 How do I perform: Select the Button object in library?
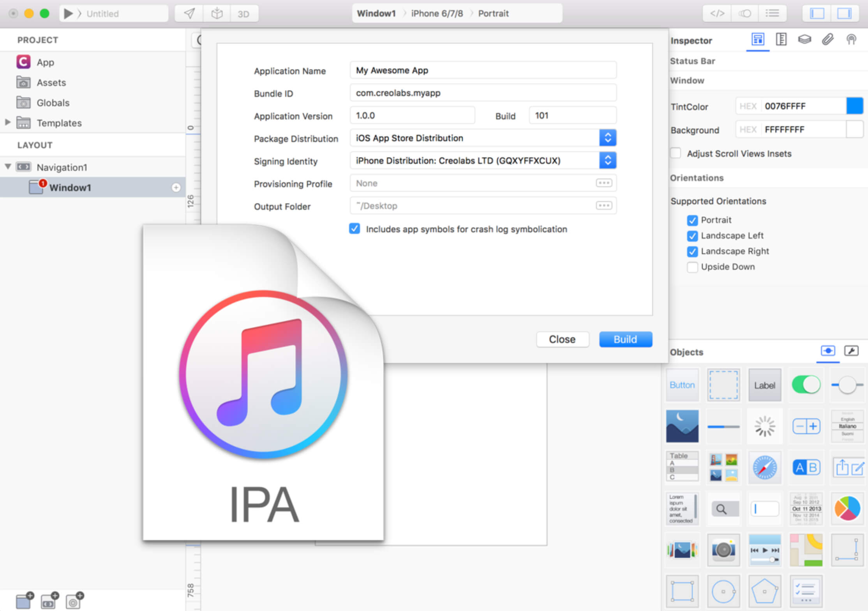682,385
